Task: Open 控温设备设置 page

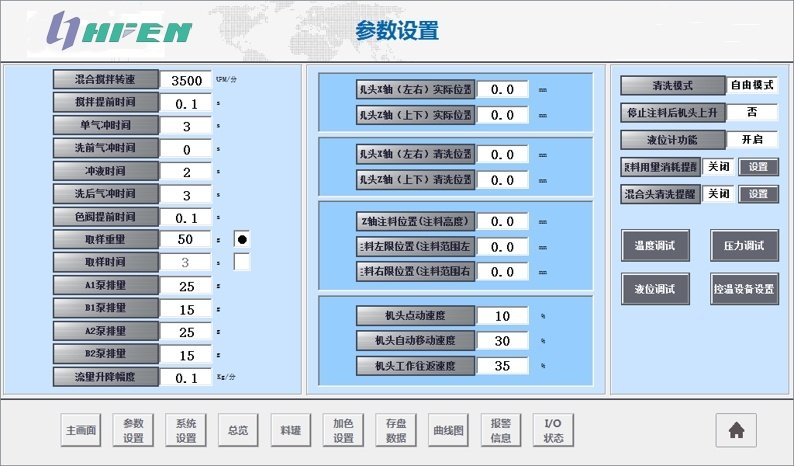Action: pyautogui.click(x=744, y=289)
